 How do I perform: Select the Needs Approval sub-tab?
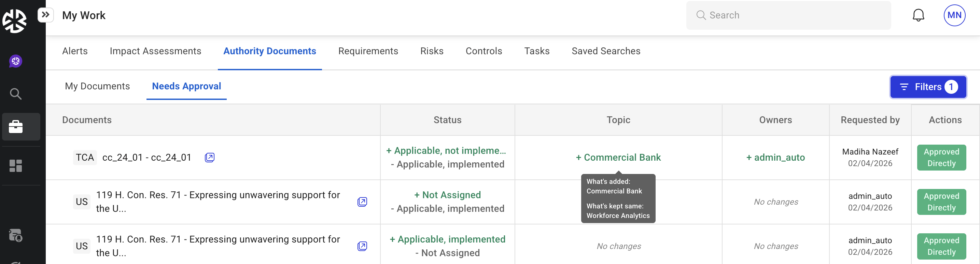pyautogui.click(x=186, y=86)
